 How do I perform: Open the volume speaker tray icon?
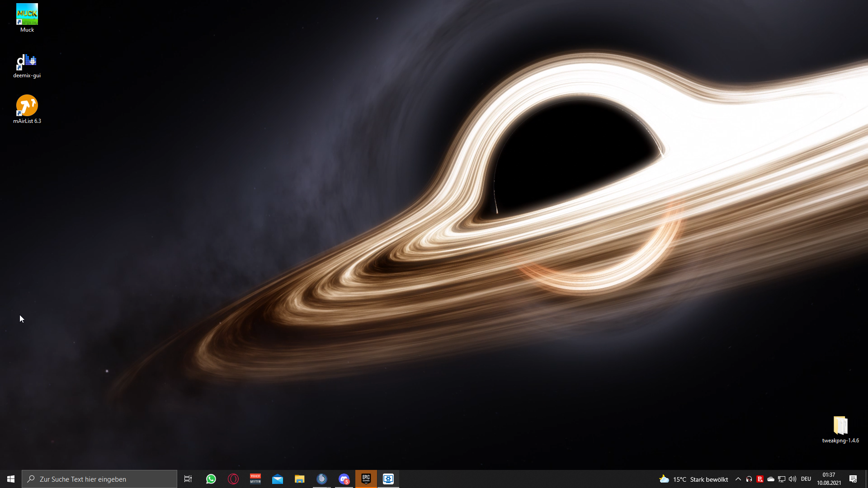pyautogui.click(x=793, y=479)
